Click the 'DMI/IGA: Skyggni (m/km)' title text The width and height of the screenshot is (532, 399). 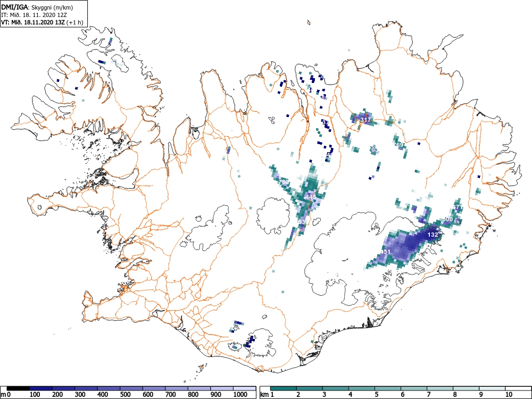[x=37, y=7]
